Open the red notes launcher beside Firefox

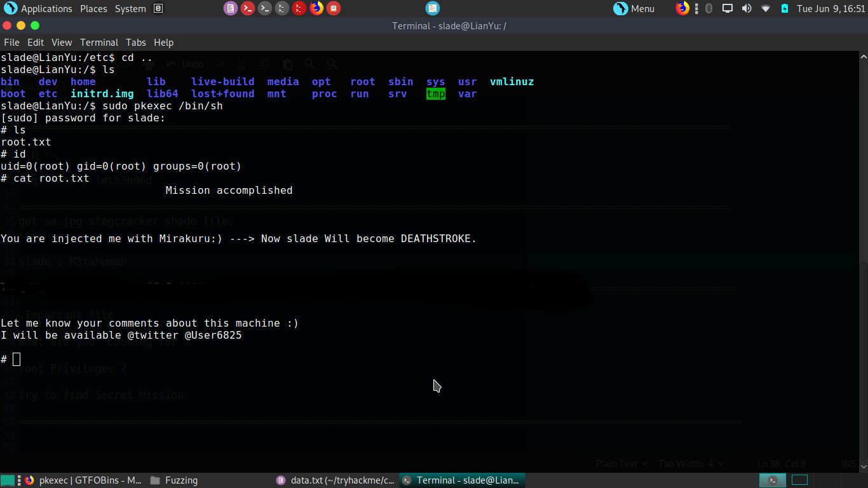click(333, 8)
